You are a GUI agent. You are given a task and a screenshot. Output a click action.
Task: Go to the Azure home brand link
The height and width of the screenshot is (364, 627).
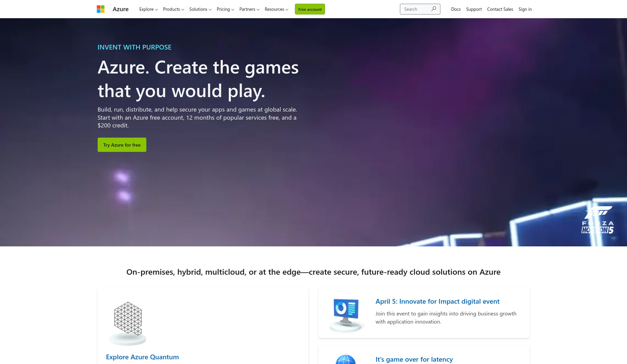click(x=120, y=9)
